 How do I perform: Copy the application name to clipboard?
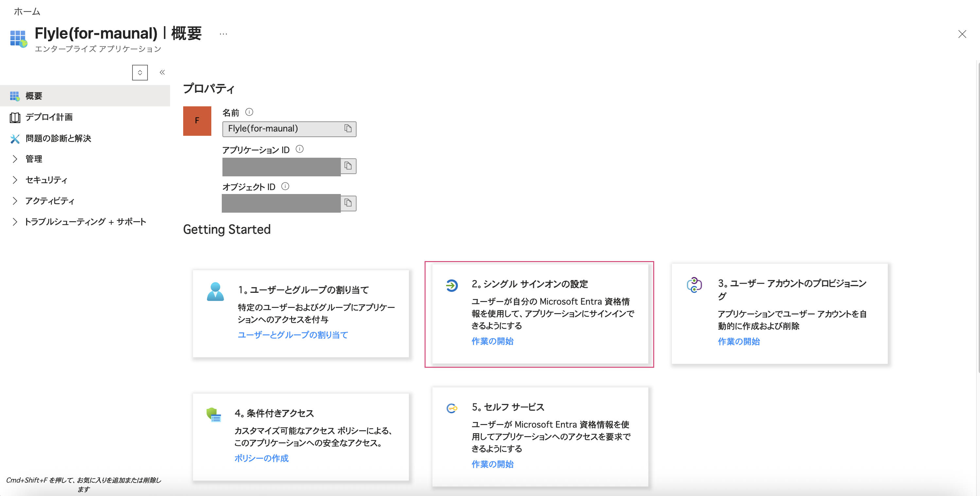coord(348,129)
